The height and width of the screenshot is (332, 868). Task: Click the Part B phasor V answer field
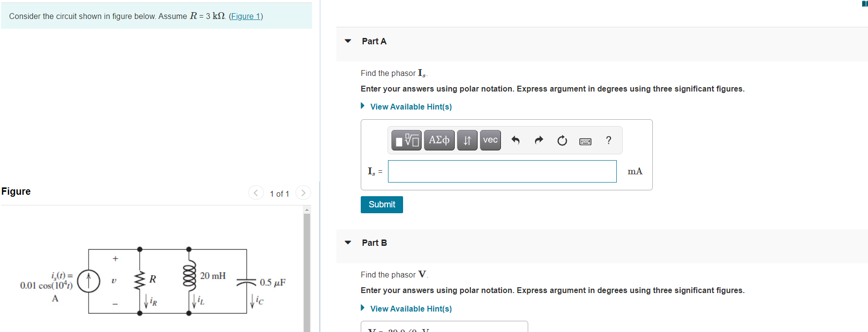pos(444,327)
